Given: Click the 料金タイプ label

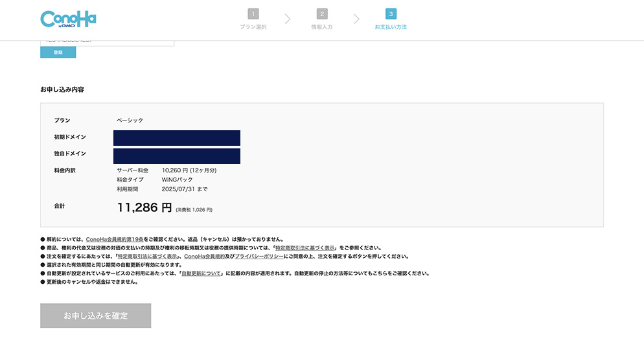Looking at the screenshot, I should (x=130, y=179).
